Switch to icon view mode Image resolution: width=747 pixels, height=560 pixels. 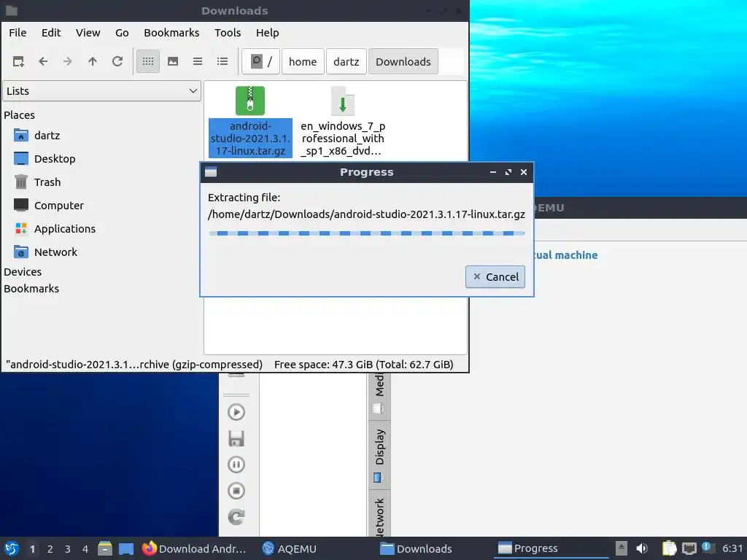click(x=148, y=61)
